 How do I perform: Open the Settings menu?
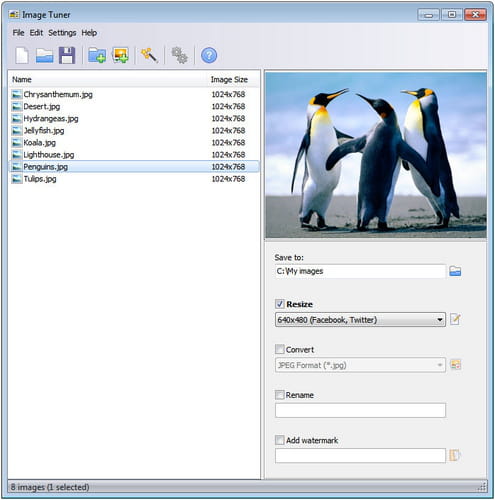(x=62, y=33)
